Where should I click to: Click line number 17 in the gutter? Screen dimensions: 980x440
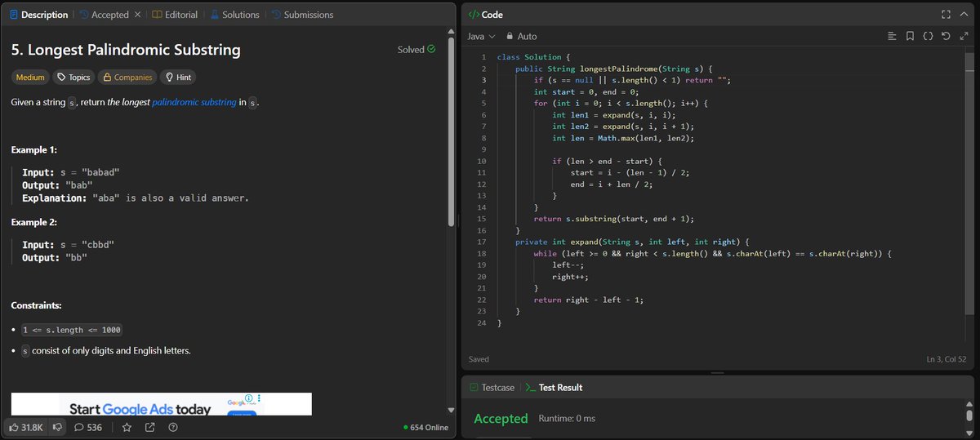click(481, 242)
